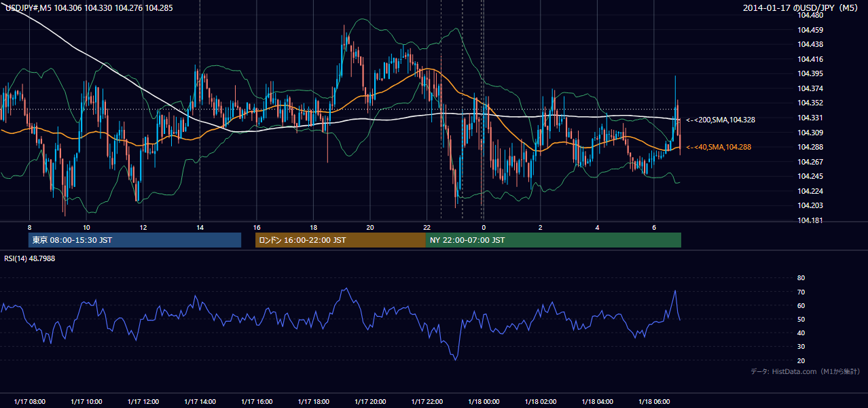
Task: Click hour label 0 under price chart
Action: (x=484, y=226)
